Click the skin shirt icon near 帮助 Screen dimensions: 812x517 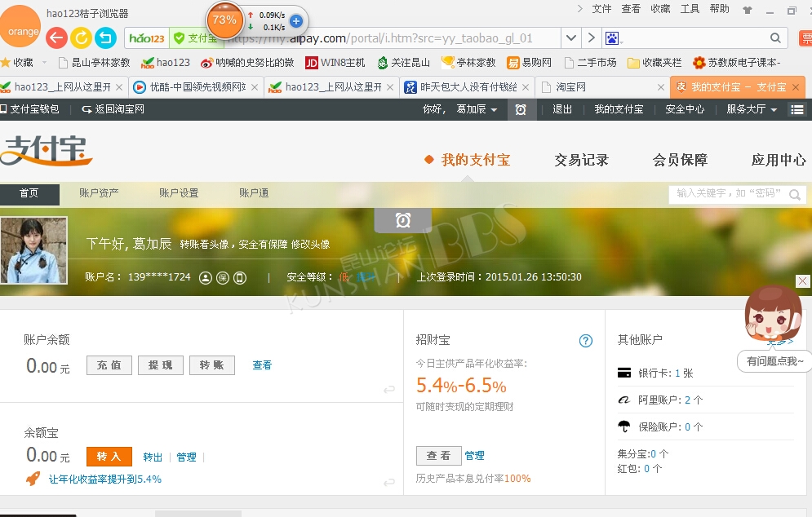(x=747, y=10)
